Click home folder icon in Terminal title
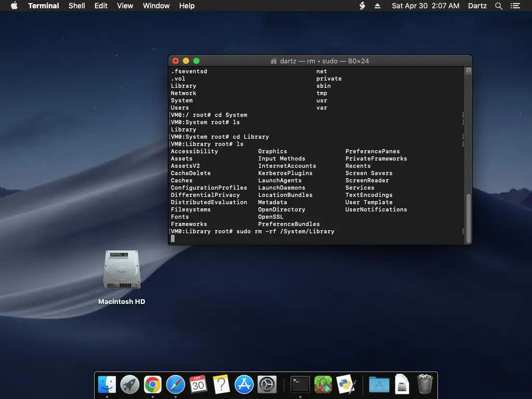Screen dimensions: 532x399 (x=274, y=61)
